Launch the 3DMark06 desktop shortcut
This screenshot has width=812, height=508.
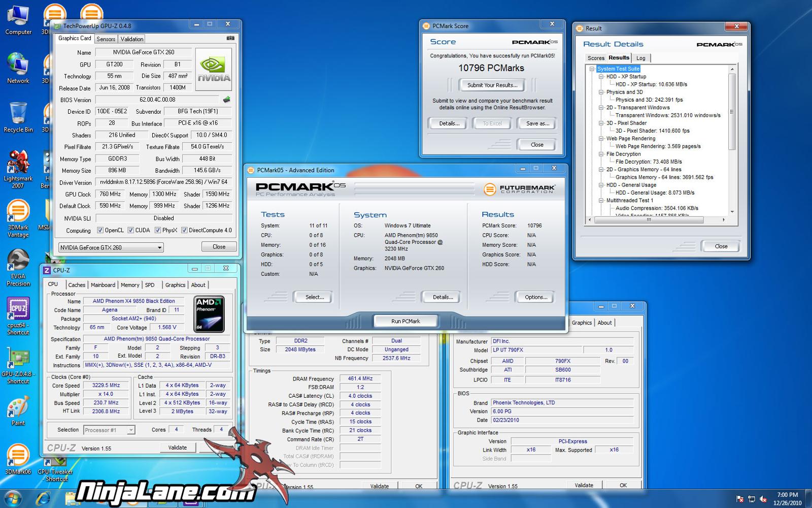pos(18,459)
